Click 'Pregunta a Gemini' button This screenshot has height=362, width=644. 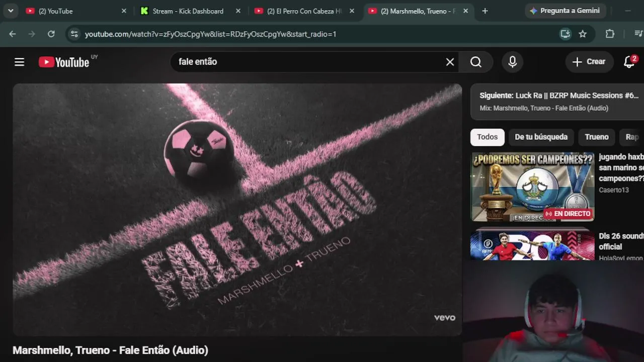(565, 11)
